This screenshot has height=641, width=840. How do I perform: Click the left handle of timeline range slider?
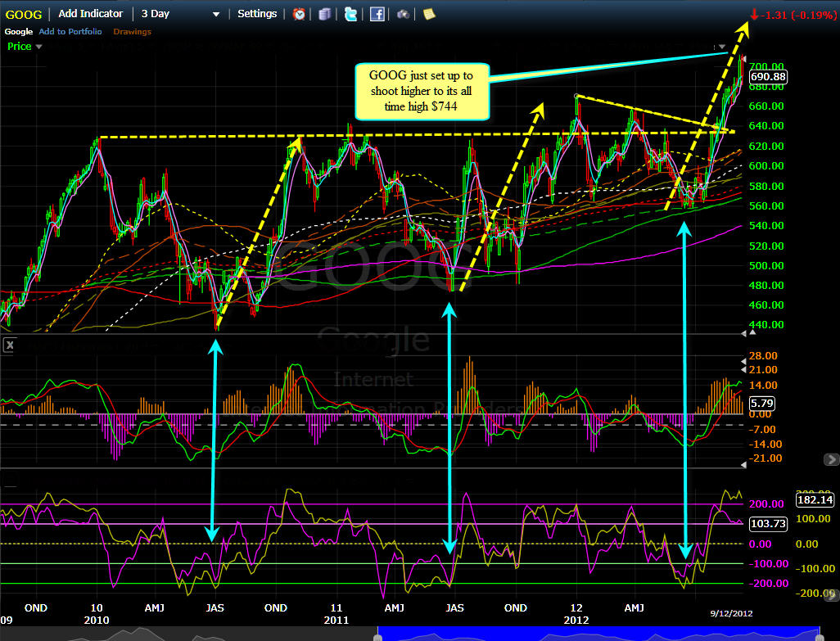point(377,637)
